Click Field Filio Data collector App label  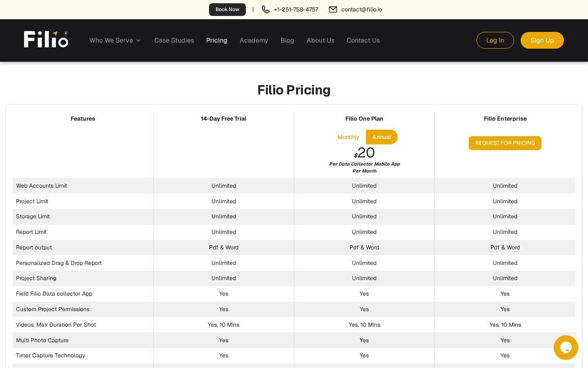coord(54,294)
